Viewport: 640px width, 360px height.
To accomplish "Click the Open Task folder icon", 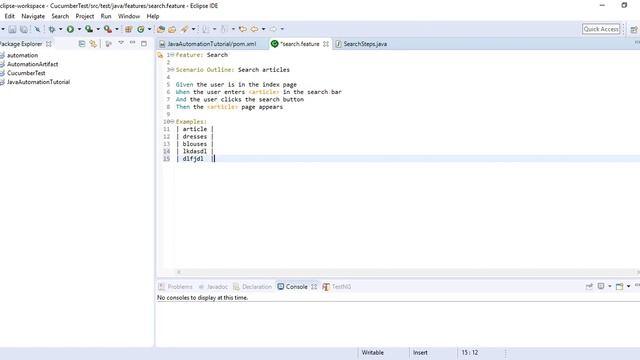I will 172,29.
